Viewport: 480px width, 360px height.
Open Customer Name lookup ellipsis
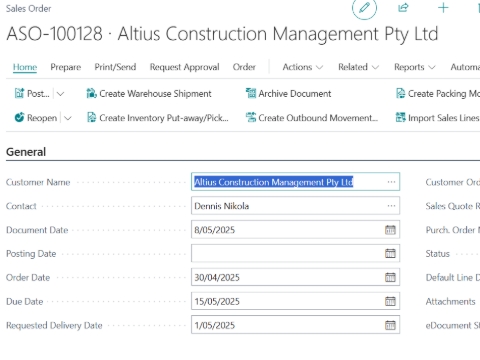click(391, 182)
